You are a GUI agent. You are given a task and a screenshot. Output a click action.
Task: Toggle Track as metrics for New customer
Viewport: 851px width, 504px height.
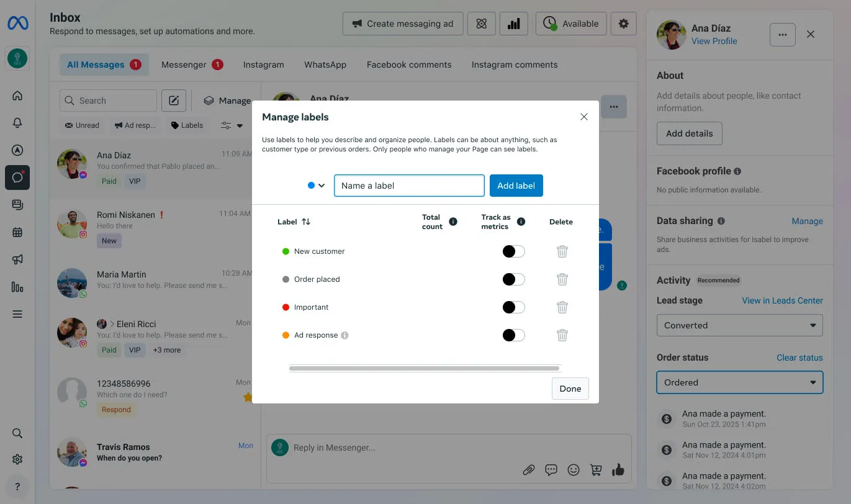click(513, 251)
